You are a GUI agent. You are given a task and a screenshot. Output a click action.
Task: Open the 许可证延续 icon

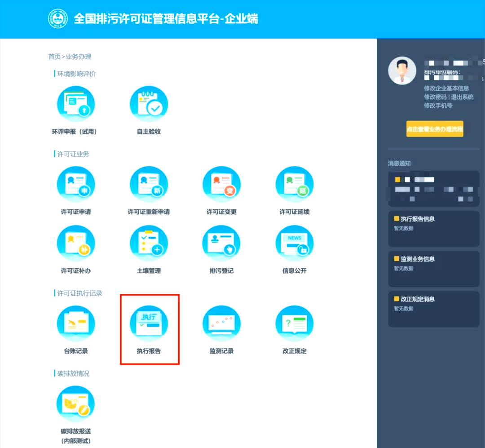click(x=295, y=185)
